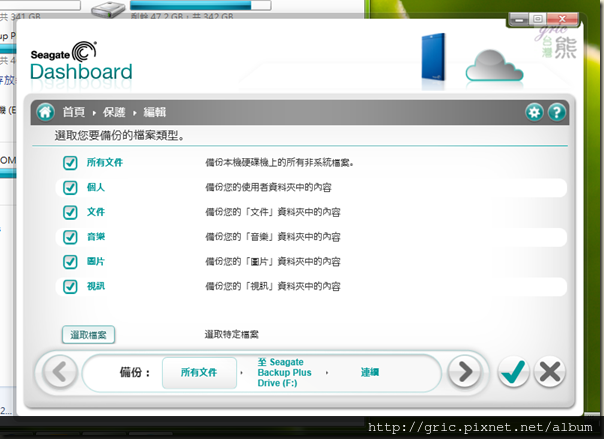Click the 選取您要備份的檔案類型 heading

119,136
